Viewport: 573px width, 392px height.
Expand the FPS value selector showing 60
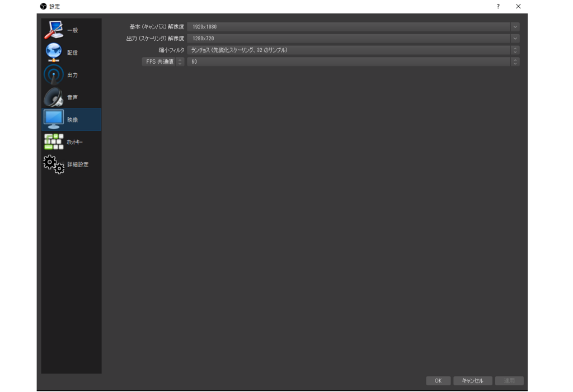pos(515,62)
